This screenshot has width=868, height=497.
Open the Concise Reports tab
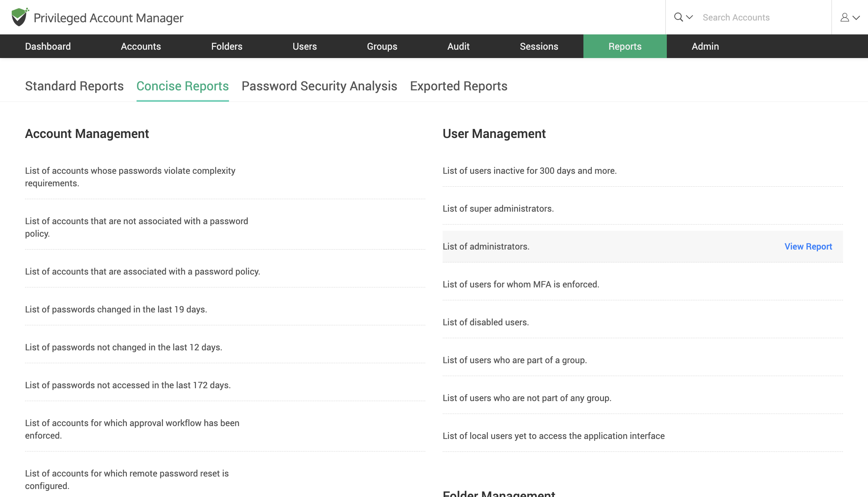pos(182,86)
